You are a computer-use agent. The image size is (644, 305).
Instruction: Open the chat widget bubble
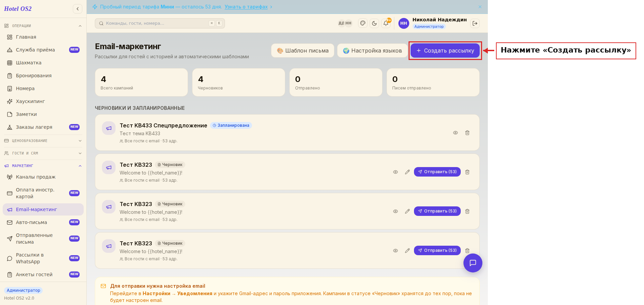click(473, 263)
